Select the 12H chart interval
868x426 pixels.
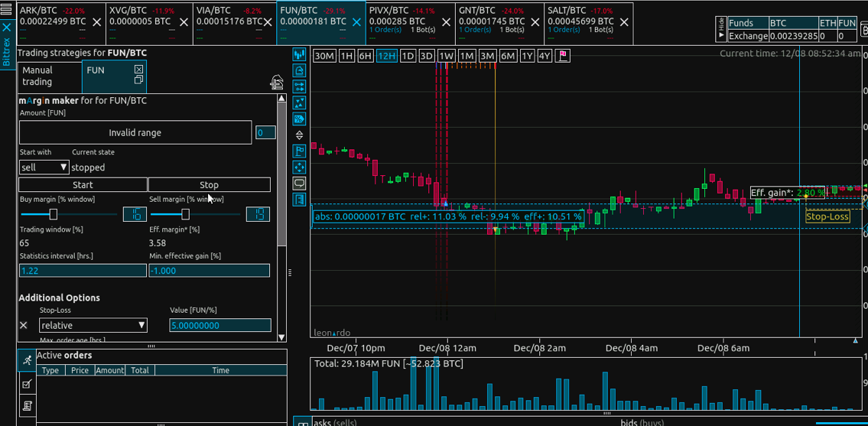386,56
